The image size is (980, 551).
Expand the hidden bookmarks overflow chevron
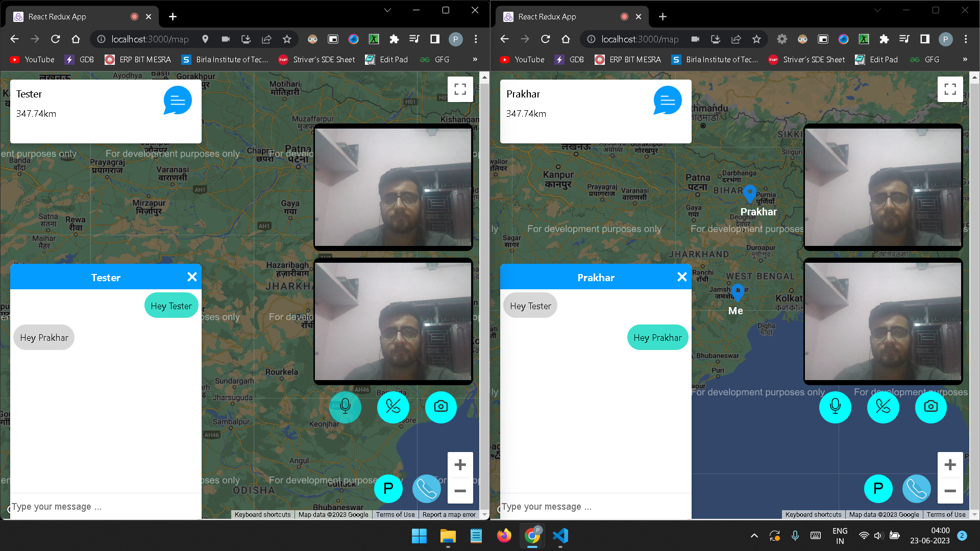[x=475, y=59]
